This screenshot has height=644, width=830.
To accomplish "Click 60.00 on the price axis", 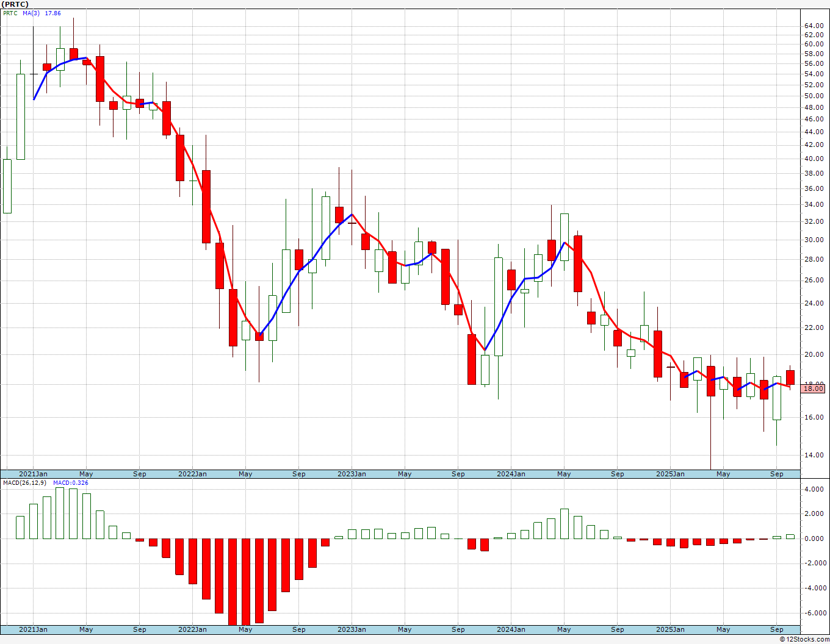I will coord(814,44).
